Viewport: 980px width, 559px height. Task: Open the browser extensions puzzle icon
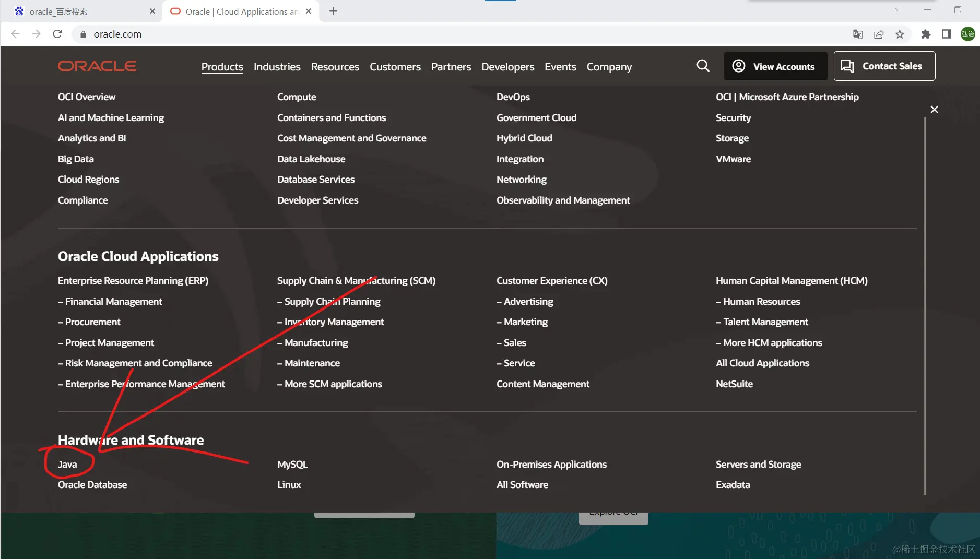tap(926, 34)
